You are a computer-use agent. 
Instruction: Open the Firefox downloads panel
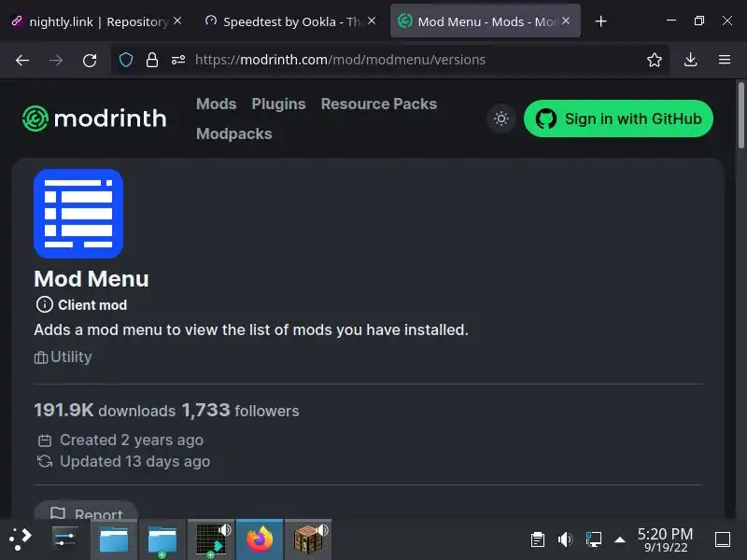[x=690, y=60]
